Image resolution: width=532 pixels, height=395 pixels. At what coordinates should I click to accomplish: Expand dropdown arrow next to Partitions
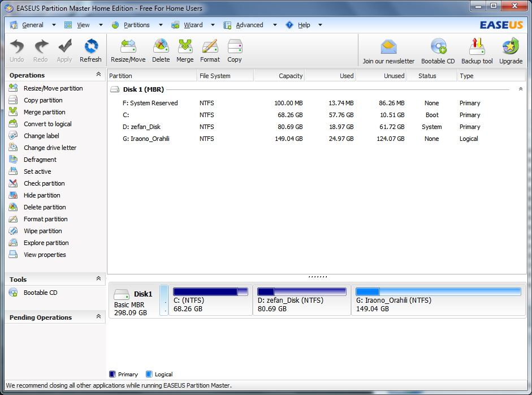[x=161, y=25]
